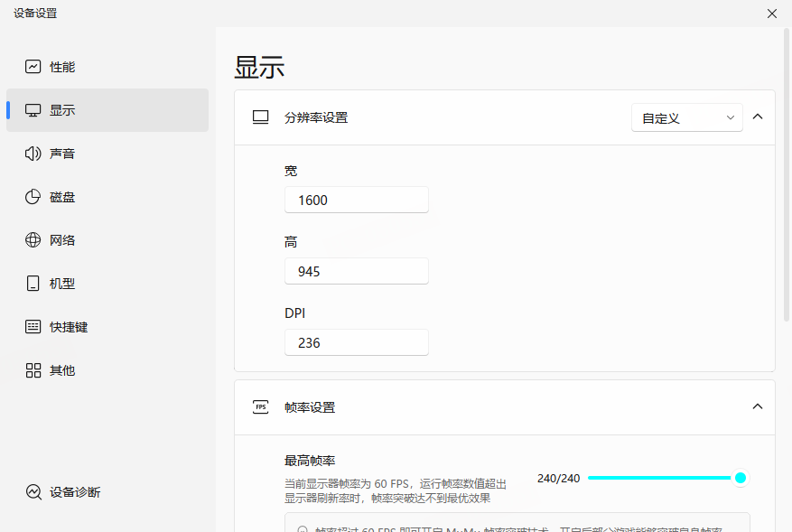
Task: Click the 声音 speaker icon in sidebar
Action: (x=33, y=154)
